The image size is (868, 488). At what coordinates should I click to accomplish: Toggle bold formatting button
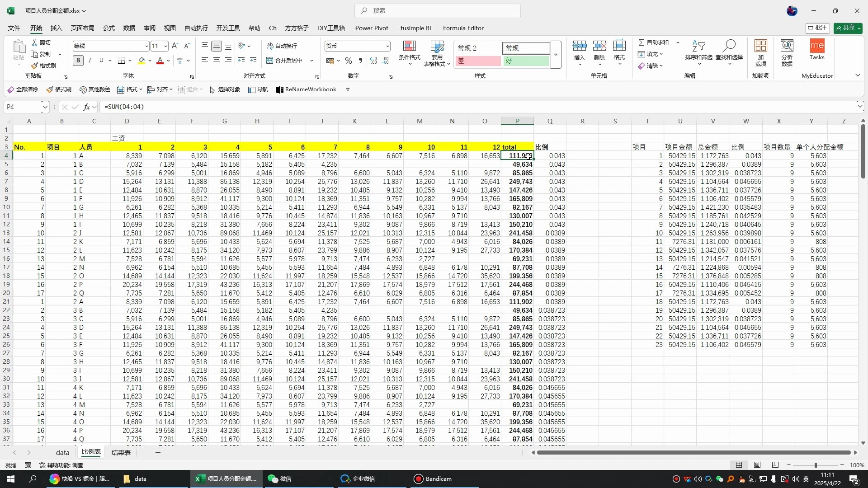coord(78,61)
